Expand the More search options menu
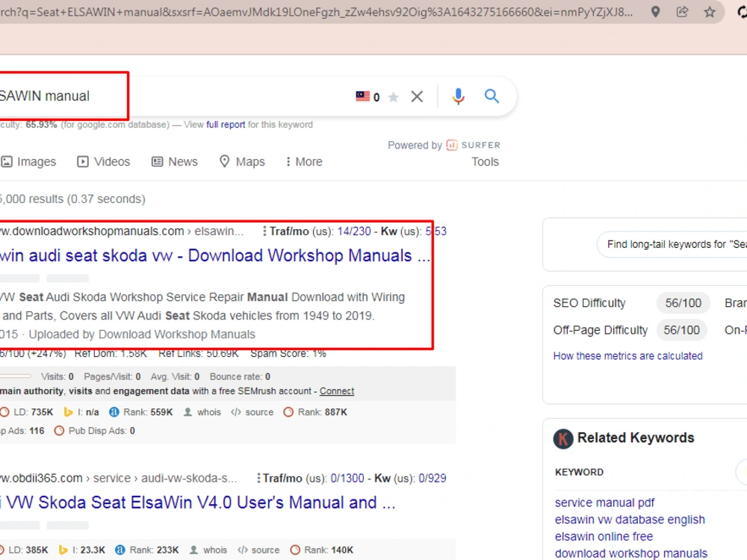747x560 pixels. tap(304, 162)
